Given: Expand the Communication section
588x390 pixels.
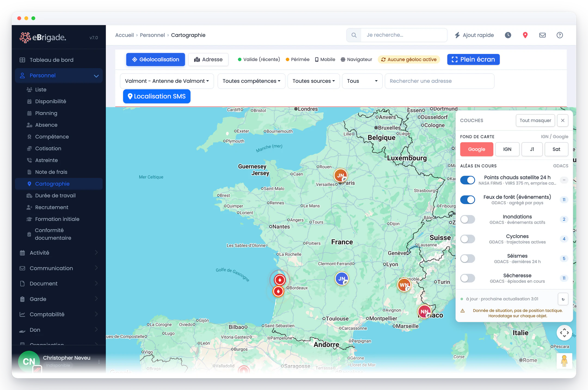Looking at the screenshot, I should 59,268.
